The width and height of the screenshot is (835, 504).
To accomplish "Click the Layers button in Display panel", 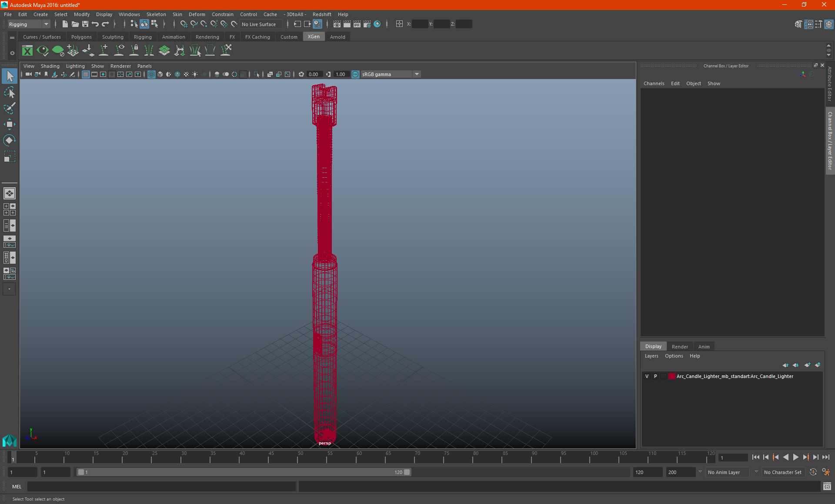I will [x=651, y=356].
